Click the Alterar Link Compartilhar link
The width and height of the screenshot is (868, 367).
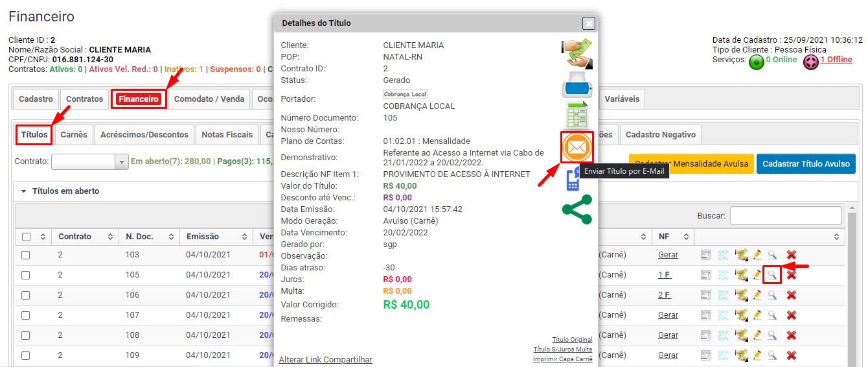(325, 360)
